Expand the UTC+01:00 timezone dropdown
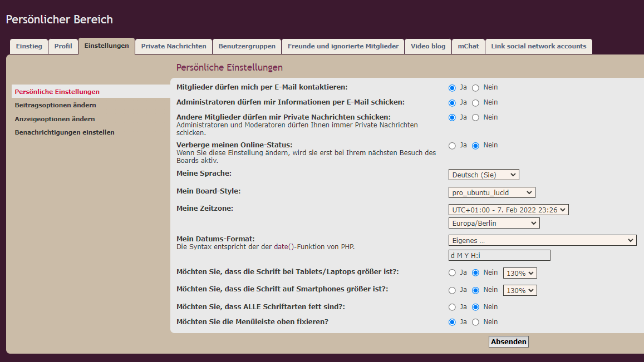The height and width of the screenshot is (362, 644). [508, 210]
